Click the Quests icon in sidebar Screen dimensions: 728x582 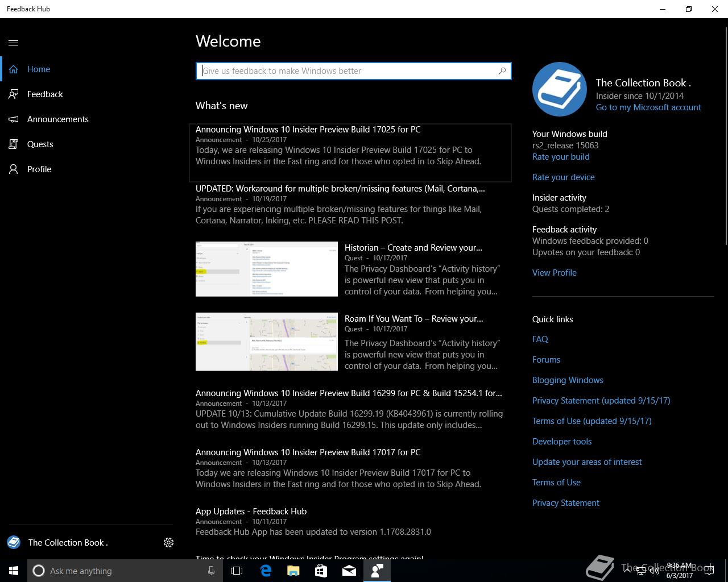(14, 144)
